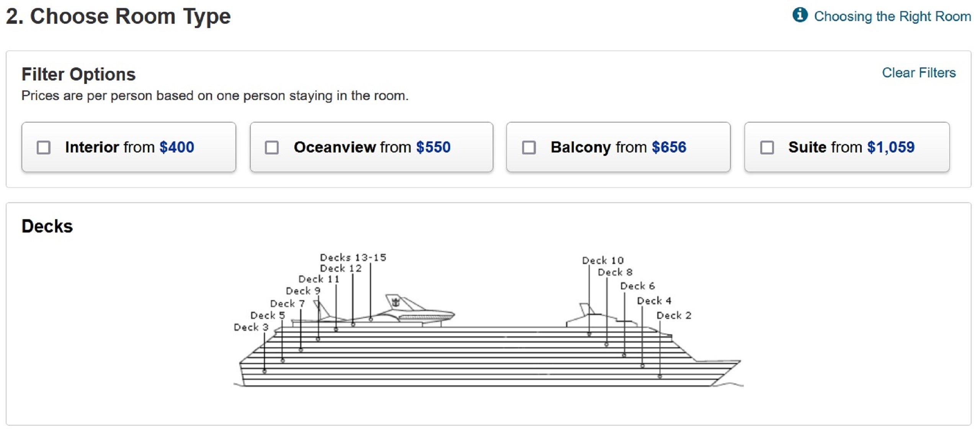The image size is (980, 436).
Task: Open the Choosing the Right Room link
Action: 892,16
